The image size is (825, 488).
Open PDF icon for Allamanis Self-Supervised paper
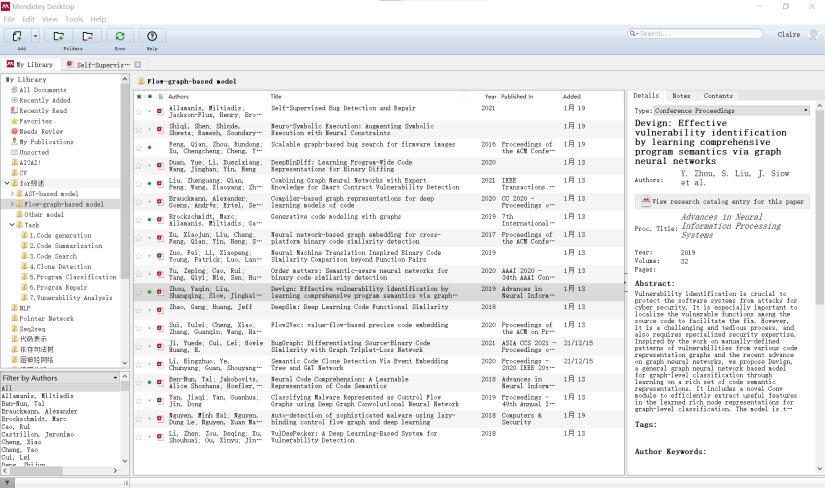(x=160, y=110)
